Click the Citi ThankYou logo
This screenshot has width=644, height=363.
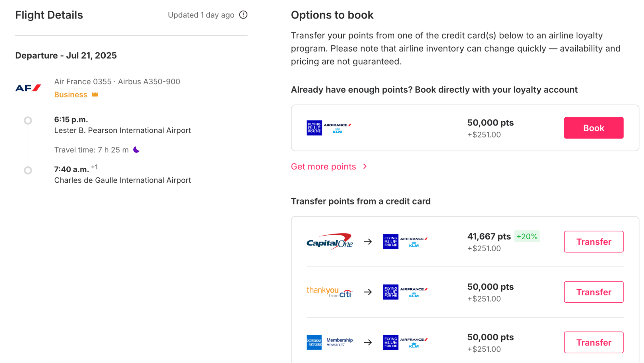329,292
